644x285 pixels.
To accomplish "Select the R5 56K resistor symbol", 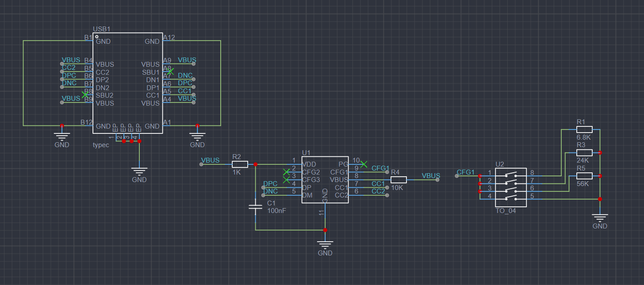I will point(584,176).
